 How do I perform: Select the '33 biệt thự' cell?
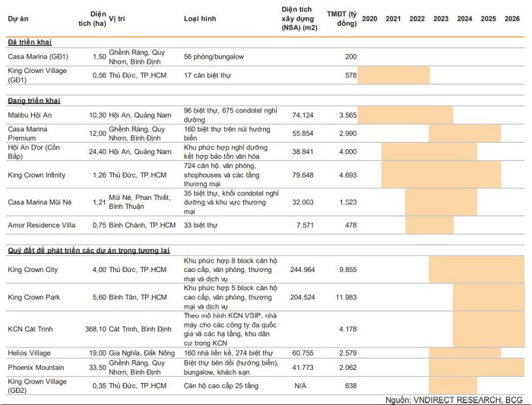(x=201, y=225)
